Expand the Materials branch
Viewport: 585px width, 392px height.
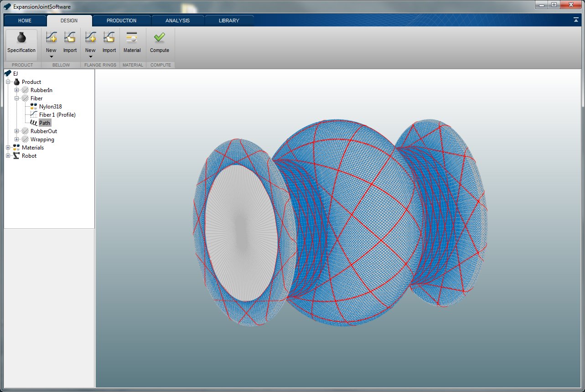(x=8, y=147)
